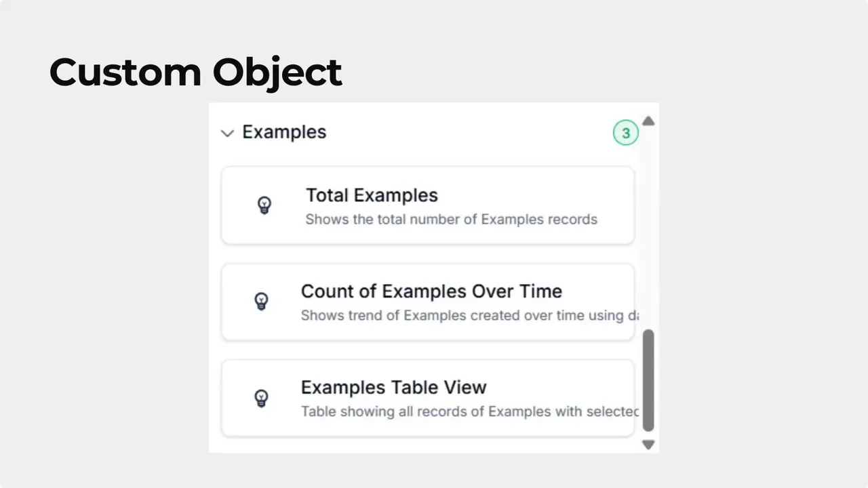The image size is (868, 488).
Task: Click the chevron next to Examples
Action: pyautogui.click(x=227, y=133)
